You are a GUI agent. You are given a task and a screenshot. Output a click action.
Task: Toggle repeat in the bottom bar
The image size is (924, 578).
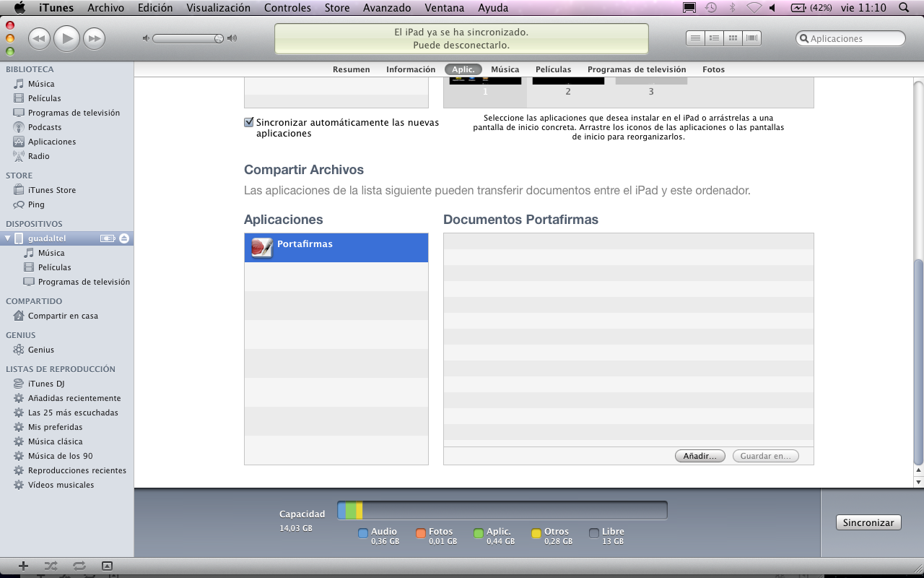click(x=79, y=566)
